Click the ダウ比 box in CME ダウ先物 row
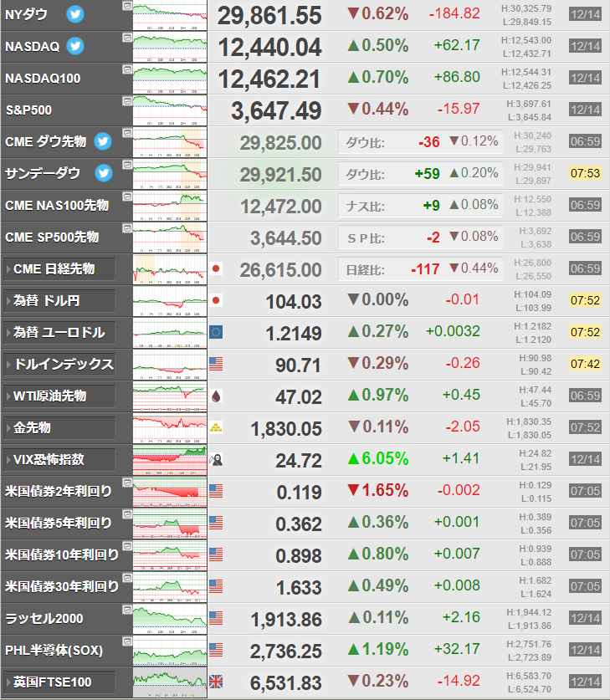610x700 pixels. [x=420, y=142]
